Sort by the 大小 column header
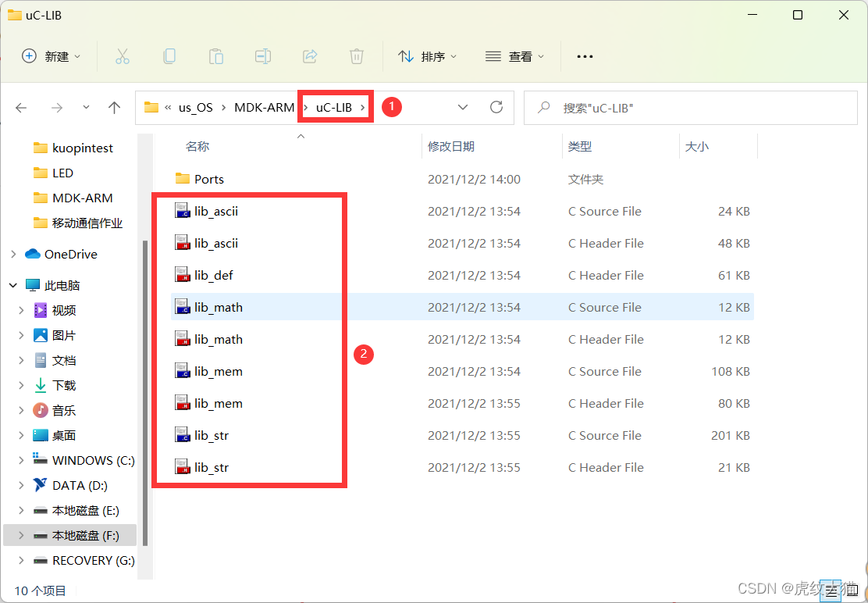Screen dimensions: 868x603 coord(697,147)
